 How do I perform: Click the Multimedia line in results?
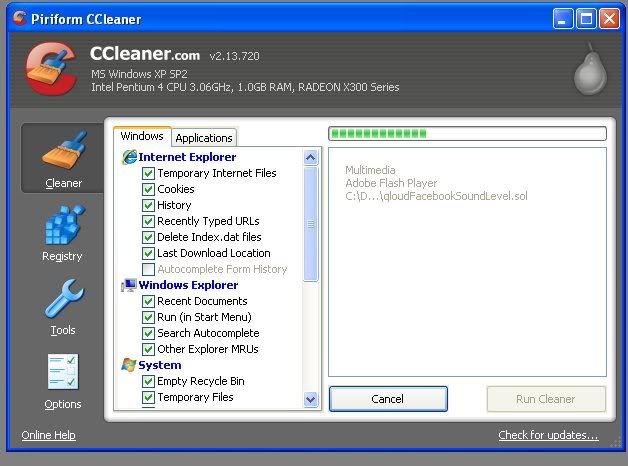[370, 170]
